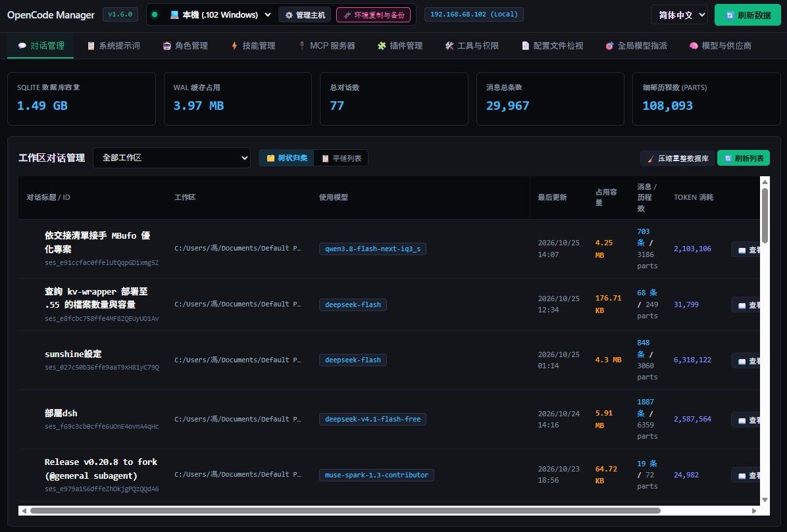Click the TOKEN 消耗 column header
787x532 pixels.
coord(693,197)
